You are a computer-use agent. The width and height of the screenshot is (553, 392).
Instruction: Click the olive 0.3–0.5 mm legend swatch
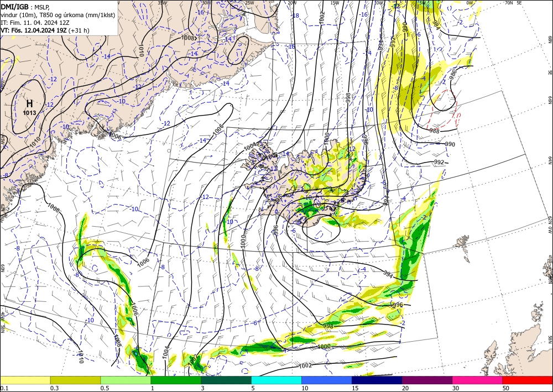75,380
